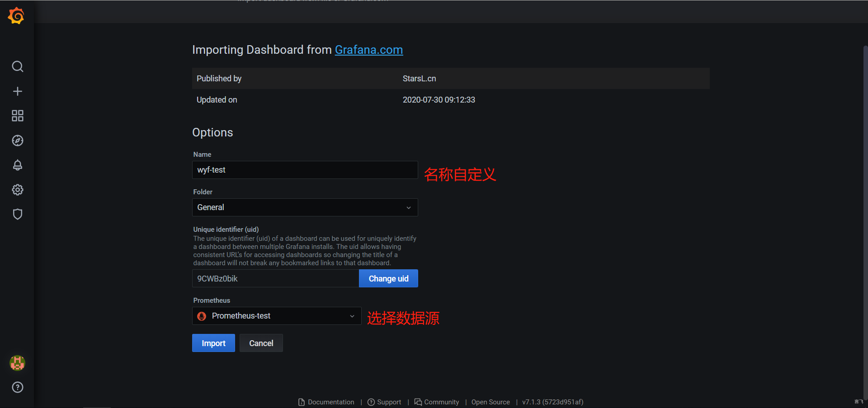Image resolution: width=868 pixels, height=408 pixels.
Task: Click the Folder dropdown chevron arrow
Action: [409, 208]
